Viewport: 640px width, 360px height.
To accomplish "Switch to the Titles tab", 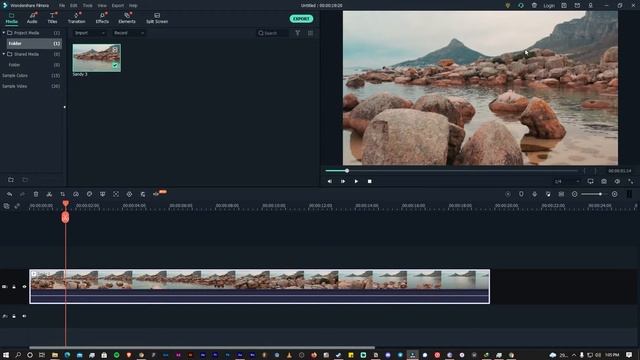I will point(53,18).
